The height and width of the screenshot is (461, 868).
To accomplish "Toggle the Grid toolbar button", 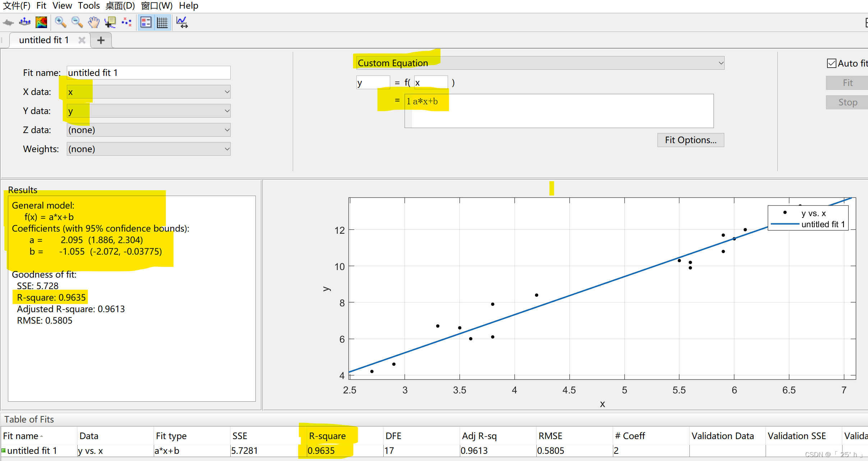I will [162, 22].
